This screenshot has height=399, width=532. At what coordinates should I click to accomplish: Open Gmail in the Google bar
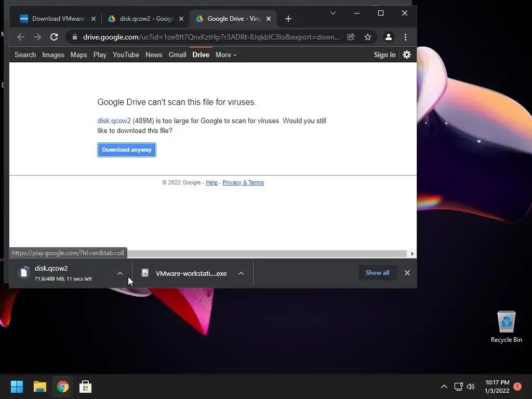click(178, 55)
